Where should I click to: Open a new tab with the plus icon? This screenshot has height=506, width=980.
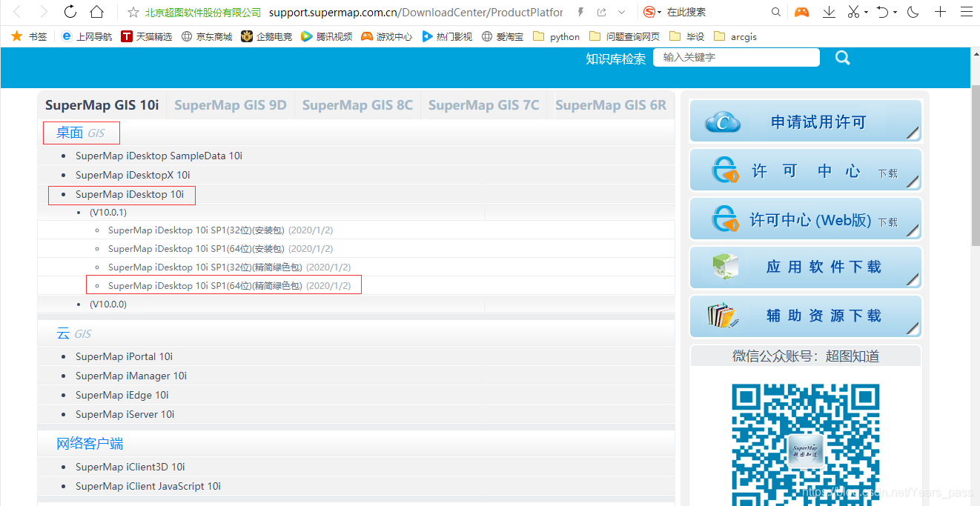tap(940, 12)
